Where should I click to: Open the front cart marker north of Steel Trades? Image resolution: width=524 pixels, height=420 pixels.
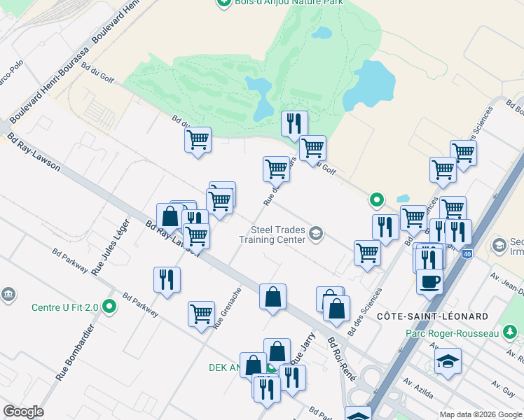(x=219, y=202)
